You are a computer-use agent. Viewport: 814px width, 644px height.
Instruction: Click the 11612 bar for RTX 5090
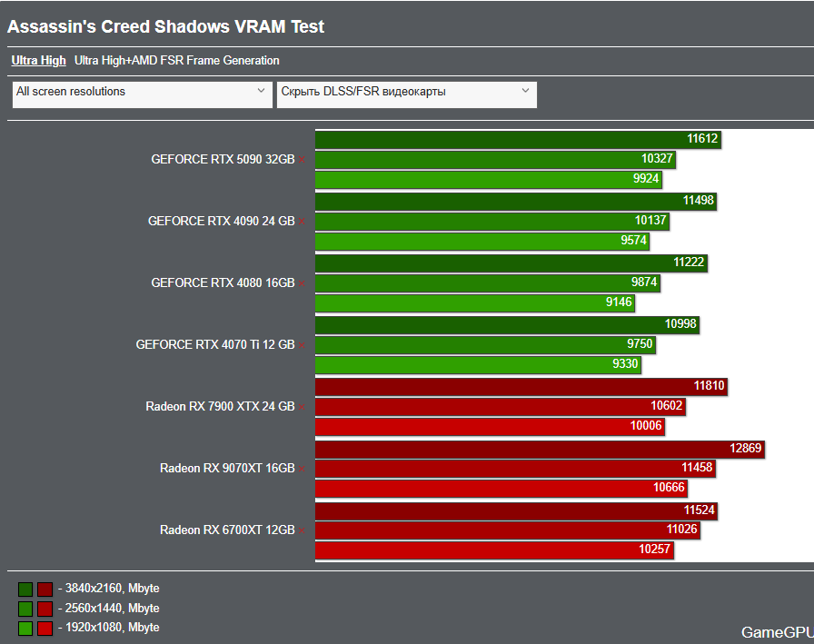(x=518, y=139)
